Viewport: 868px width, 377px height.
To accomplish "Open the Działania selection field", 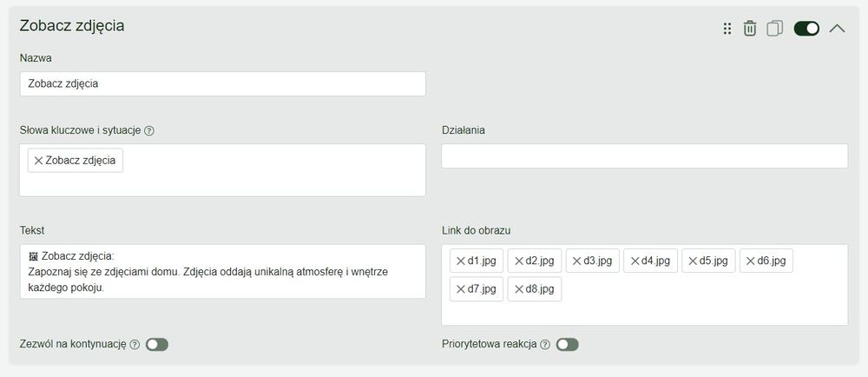I will 644,156.
